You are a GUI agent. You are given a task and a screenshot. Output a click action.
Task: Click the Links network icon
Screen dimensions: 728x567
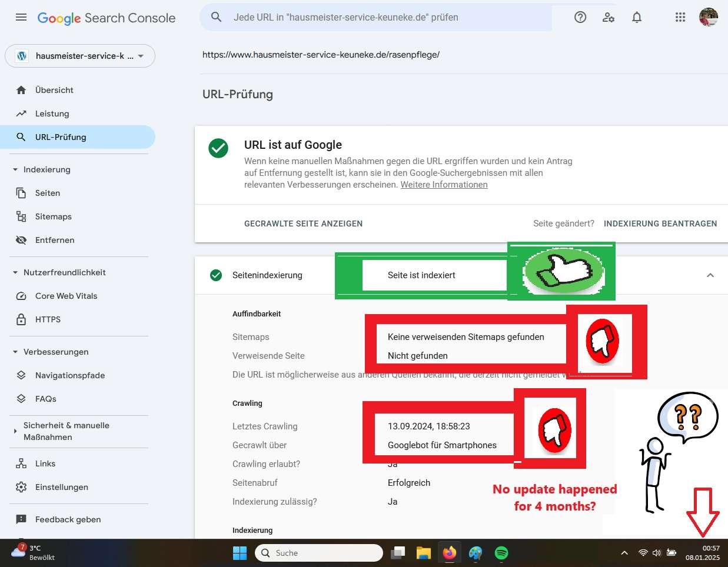[21, 463]
